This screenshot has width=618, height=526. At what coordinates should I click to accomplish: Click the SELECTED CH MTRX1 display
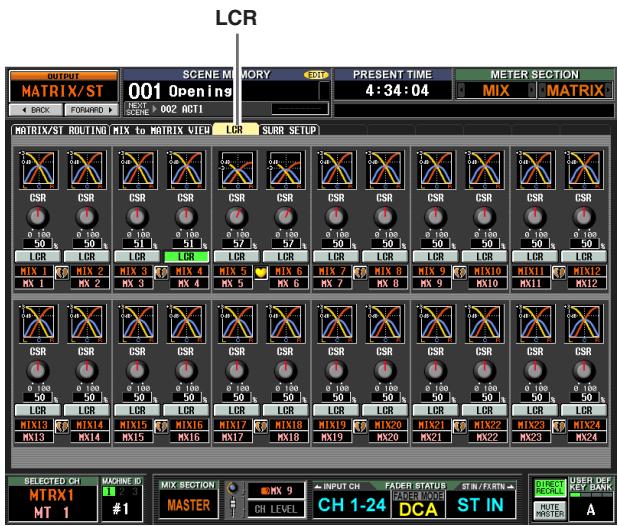coord(52,503)
